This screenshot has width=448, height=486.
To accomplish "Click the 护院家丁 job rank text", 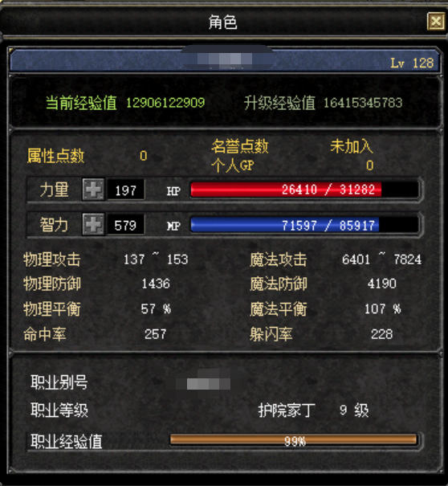I will (287, 410).
